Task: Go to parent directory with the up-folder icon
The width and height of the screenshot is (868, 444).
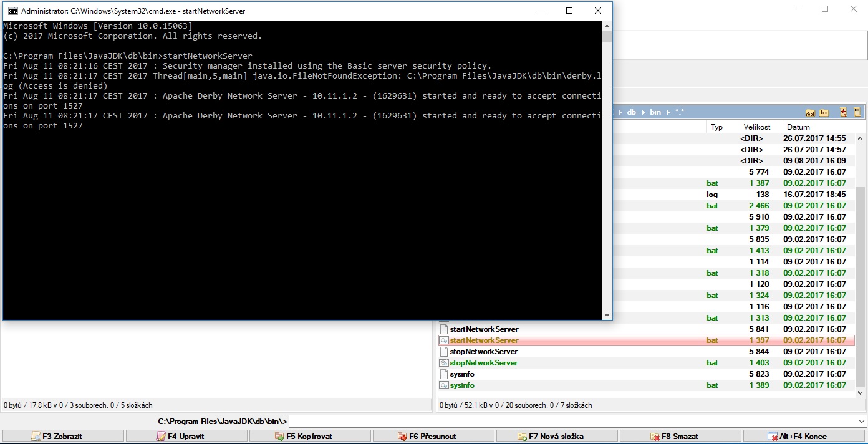Action: (824, 112)
